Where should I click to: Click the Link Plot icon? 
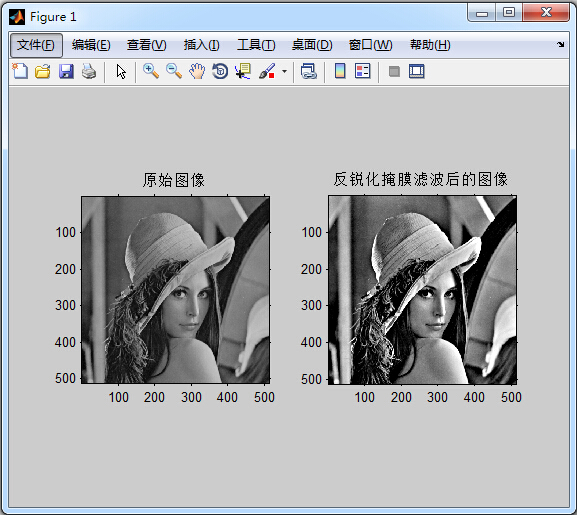click(309, 71)
